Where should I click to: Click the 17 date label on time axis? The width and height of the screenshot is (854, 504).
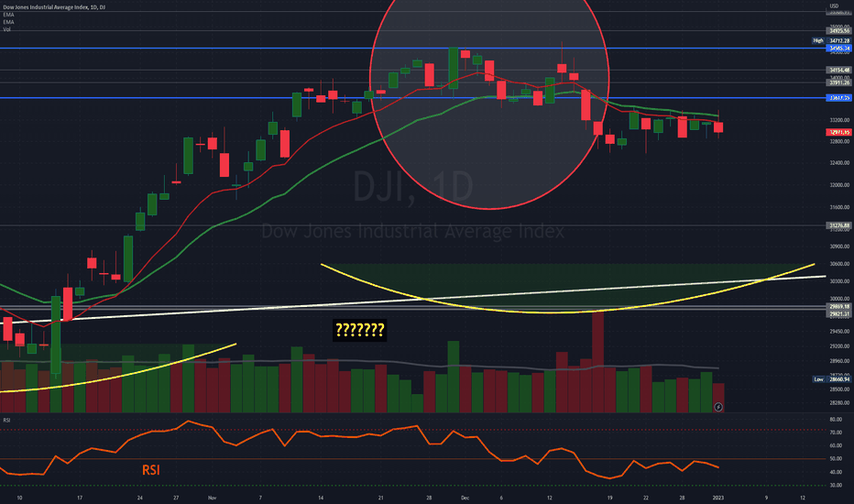coord(80,498)
